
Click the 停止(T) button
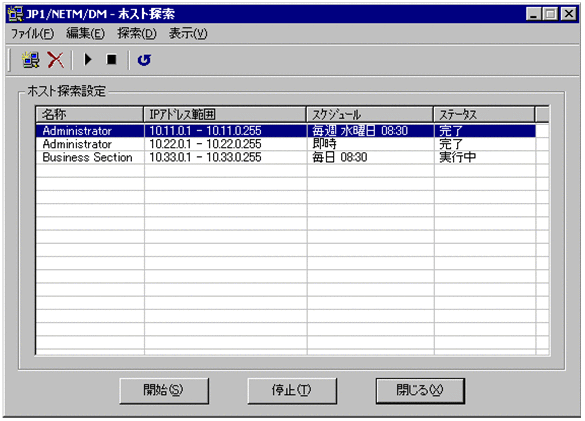click(x=292, y=390)
